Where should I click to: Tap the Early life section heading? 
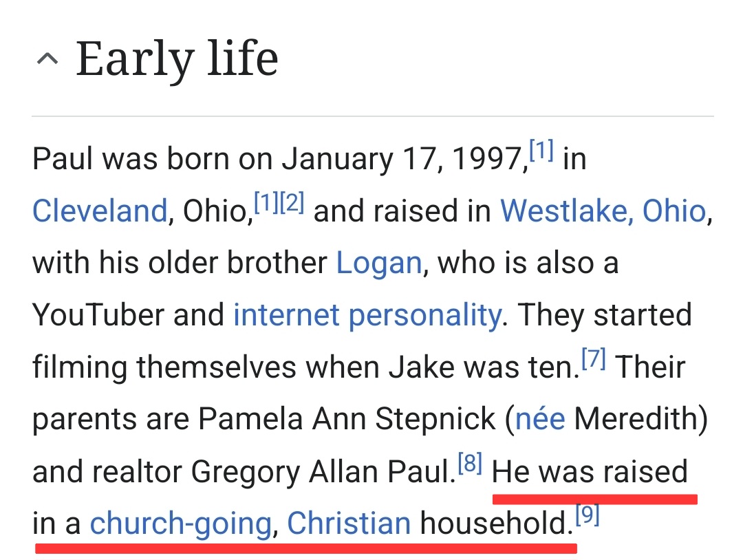(177, 58)
